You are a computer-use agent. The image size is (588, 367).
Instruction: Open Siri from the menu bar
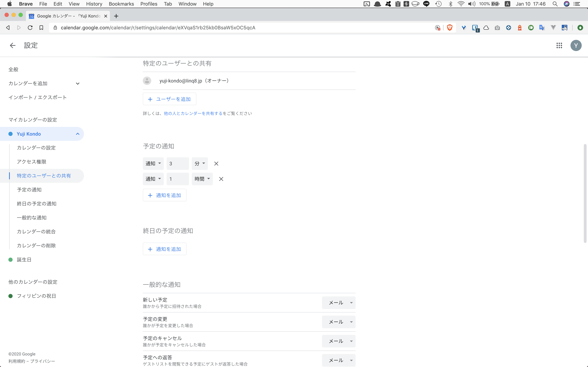point(566,4)
